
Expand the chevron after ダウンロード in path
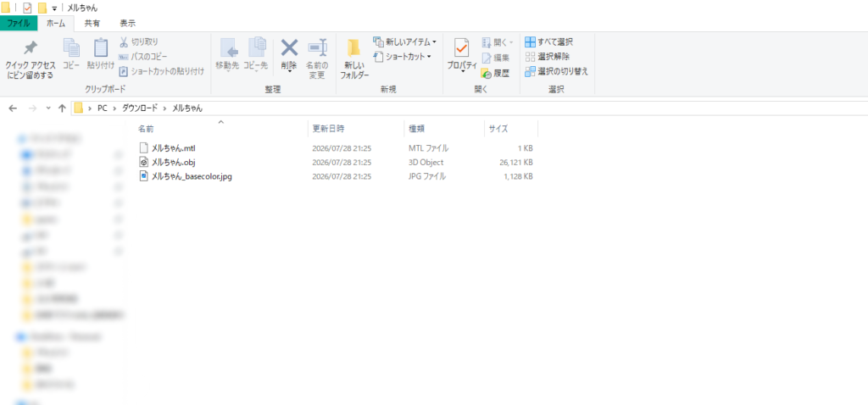coord(165,108)
